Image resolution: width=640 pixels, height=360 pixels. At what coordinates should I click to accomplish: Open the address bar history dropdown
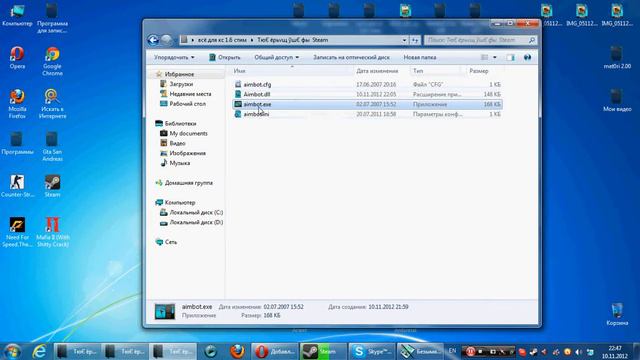point(404,40)
